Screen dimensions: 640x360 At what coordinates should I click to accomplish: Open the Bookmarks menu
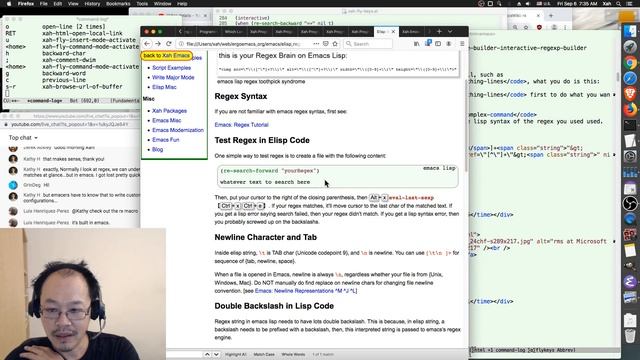point(118,4)
